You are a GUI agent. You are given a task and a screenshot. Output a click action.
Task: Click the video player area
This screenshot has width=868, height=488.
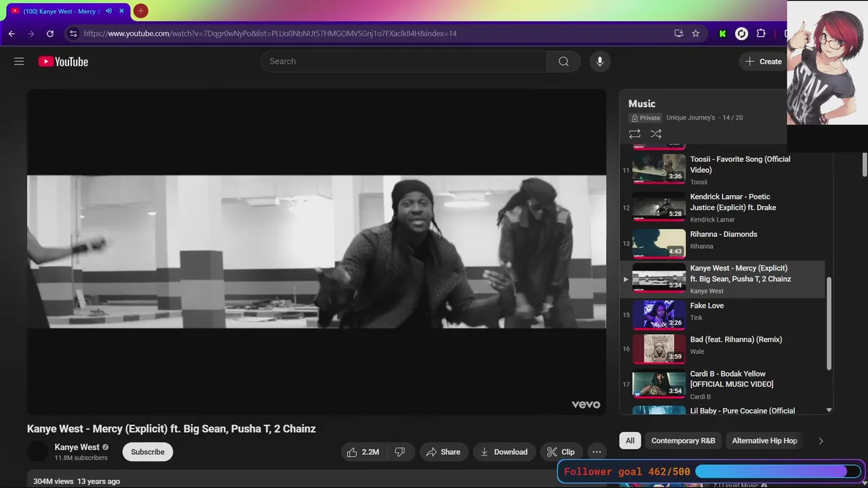317,251
